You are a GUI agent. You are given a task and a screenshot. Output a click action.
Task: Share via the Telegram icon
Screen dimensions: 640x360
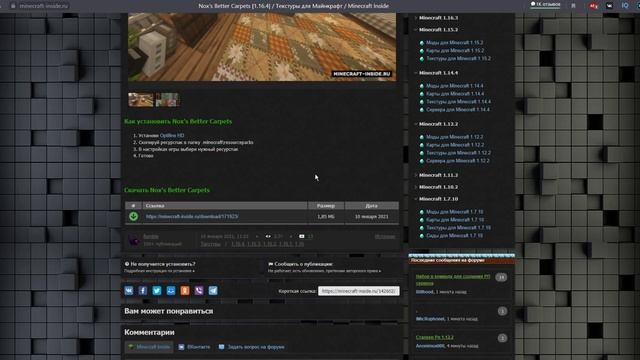pyautogui.click(x=213, y=291)
